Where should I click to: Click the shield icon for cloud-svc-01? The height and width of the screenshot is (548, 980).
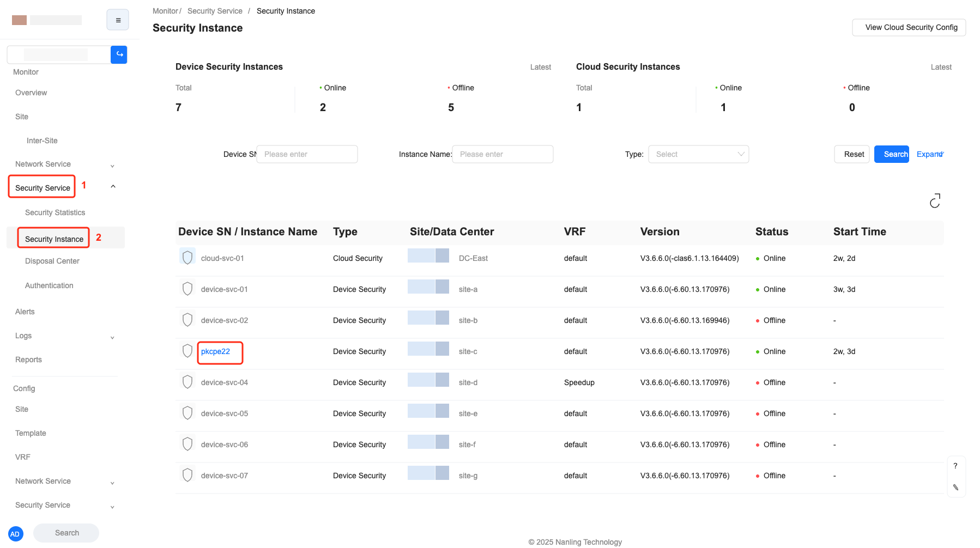click(x=187, y=257)
